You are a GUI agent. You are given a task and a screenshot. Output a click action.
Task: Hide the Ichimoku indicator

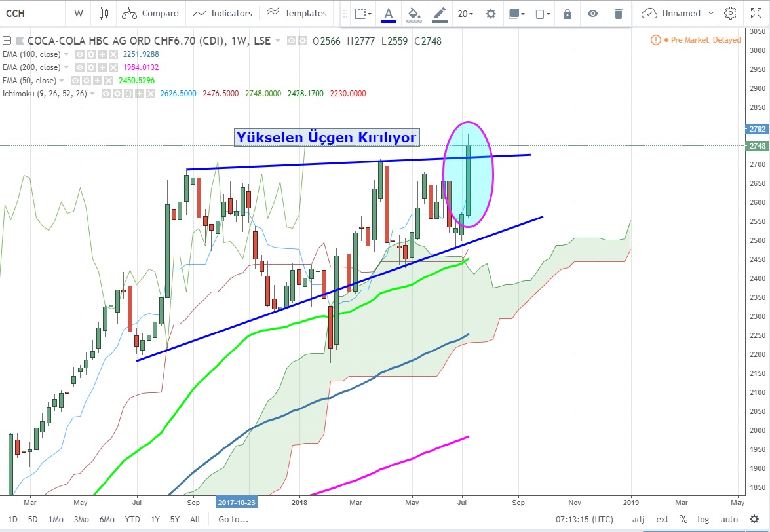106,94
